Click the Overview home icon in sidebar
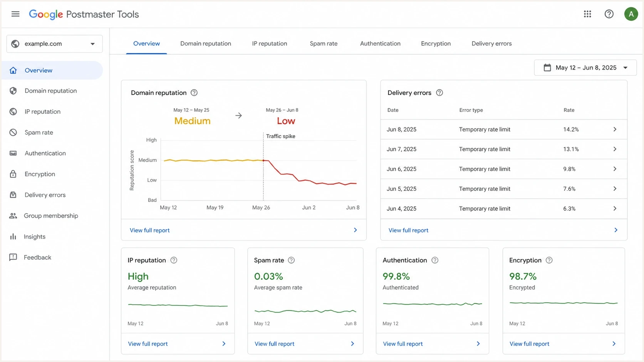Screen dimensions: 644x362 click(13, 70)
